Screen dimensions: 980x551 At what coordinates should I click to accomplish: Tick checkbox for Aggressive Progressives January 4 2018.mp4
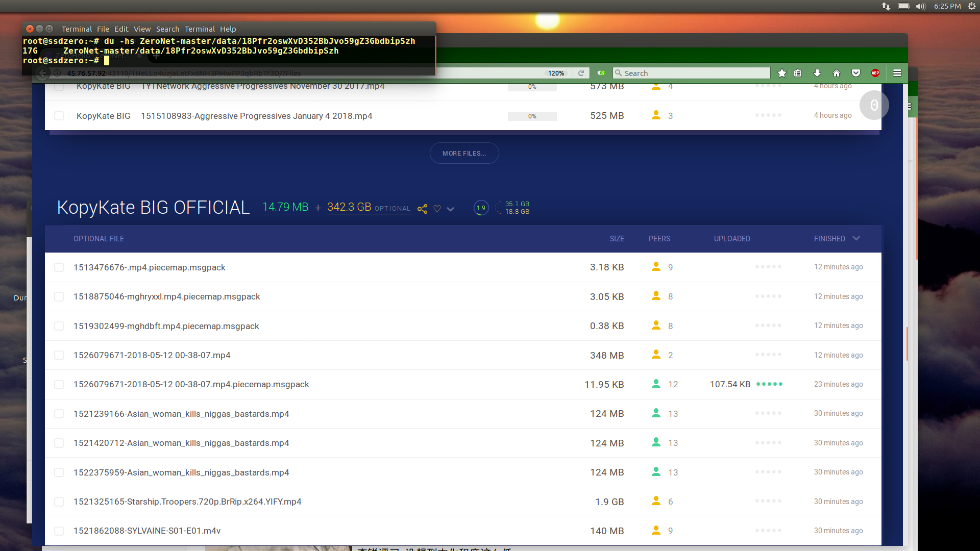click(59, 116)
